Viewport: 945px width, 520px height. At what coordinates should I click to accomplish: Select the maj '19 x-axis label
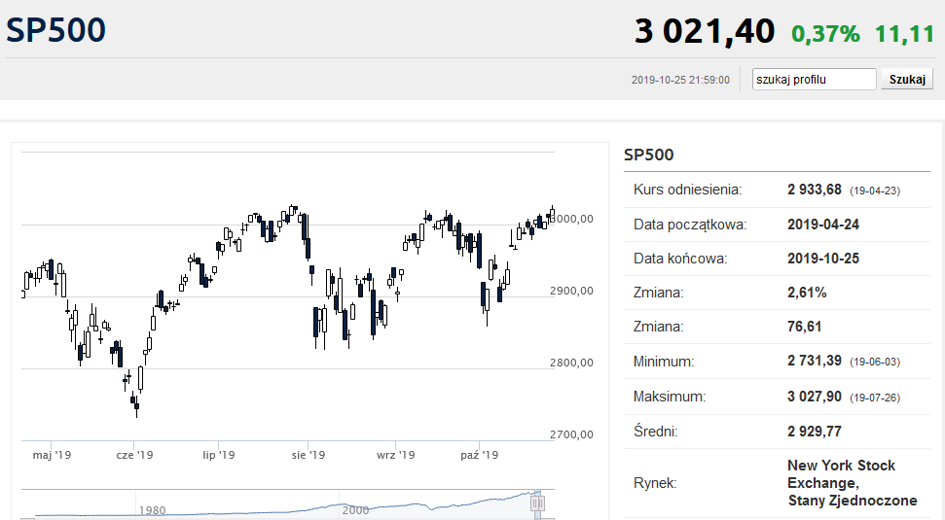52,455
